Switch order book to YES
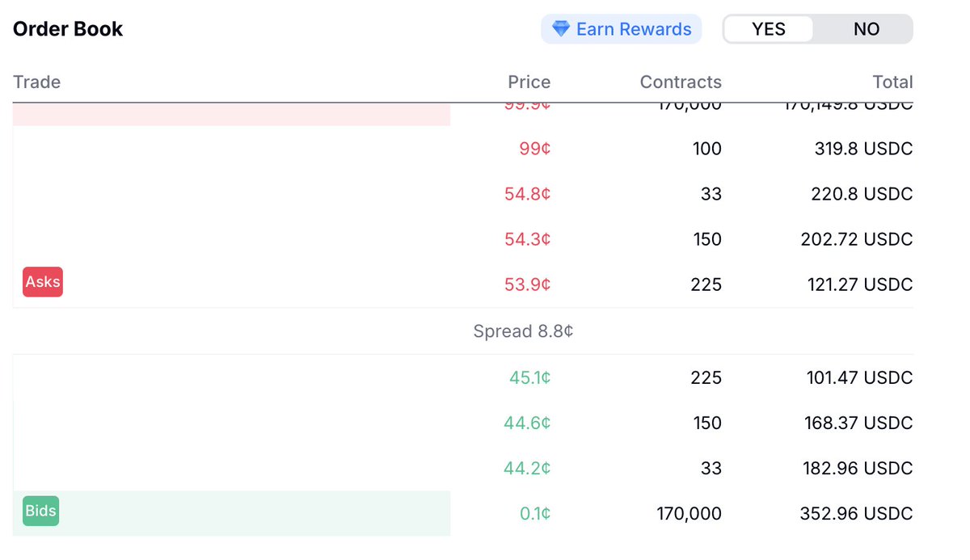Viewport: 970px width, 560px height. click(x=768, y=29)
